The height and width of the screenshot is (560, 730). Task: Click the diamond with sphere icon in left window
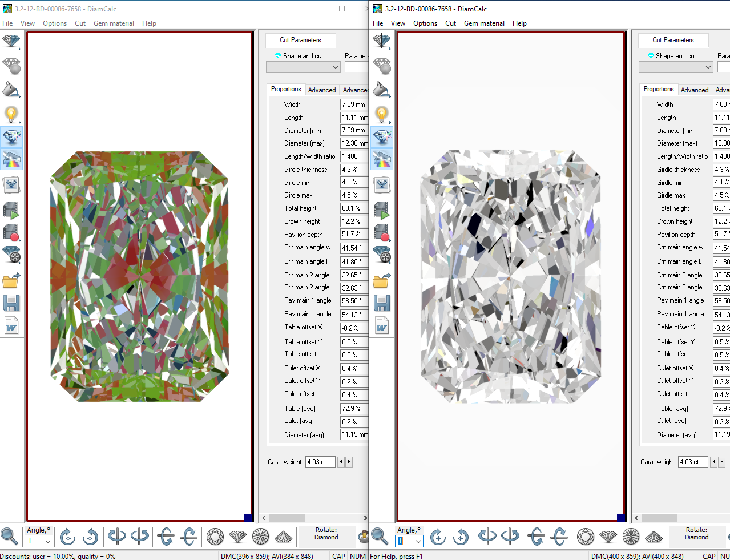[11, 66]
